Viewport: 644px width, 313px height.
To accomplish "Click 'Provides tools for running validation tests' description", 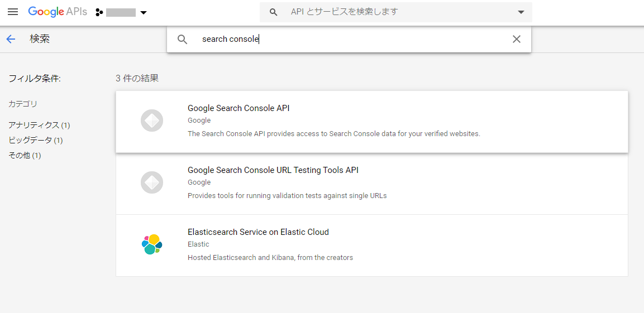I will (x=287, y=196).
